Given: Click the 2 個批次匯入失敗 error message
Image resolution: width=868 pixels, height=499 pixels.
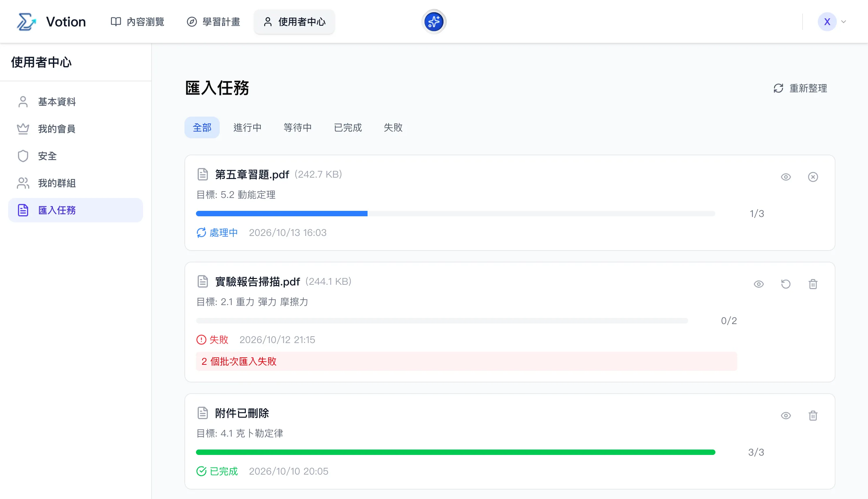Looking at the screenshot, I should click(x=467, y=361).
